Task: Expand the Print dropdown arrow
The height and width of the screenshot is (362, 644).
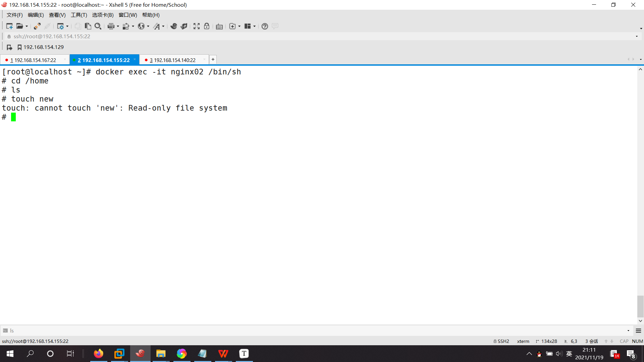Action: click(x=118, y=26)
